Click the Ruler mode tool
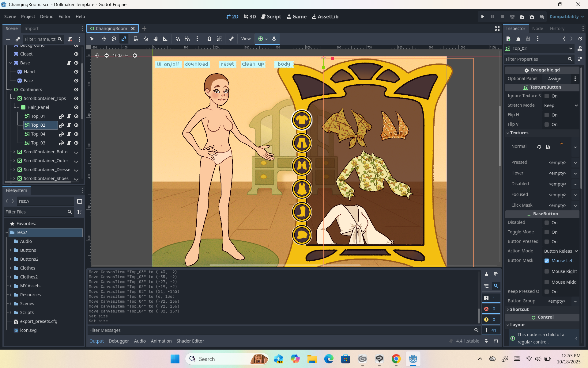588x368 pixels. (x=165, y=39)
